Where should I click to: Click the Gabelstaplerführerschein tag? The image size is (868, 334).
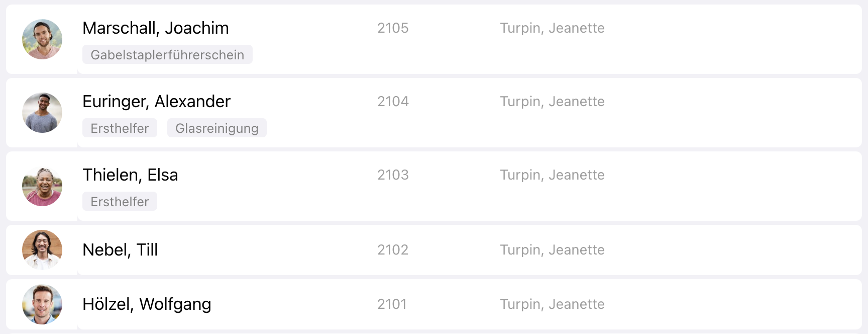(x=167, y=55)
